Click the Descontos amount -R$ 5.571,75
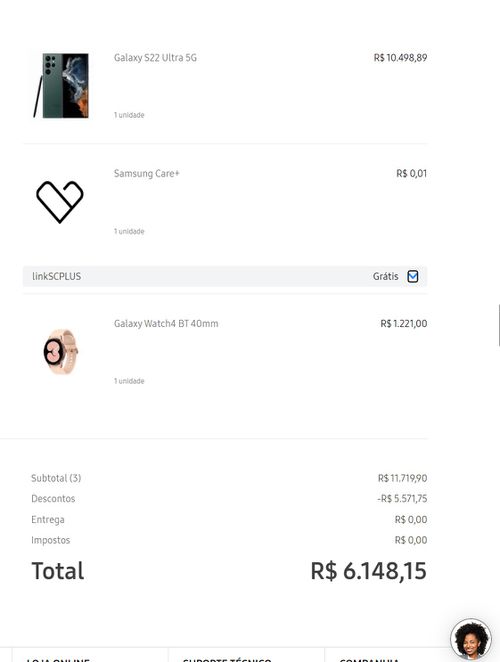The image size is (500, 662). pyautogui.click(x=402, y=499)
